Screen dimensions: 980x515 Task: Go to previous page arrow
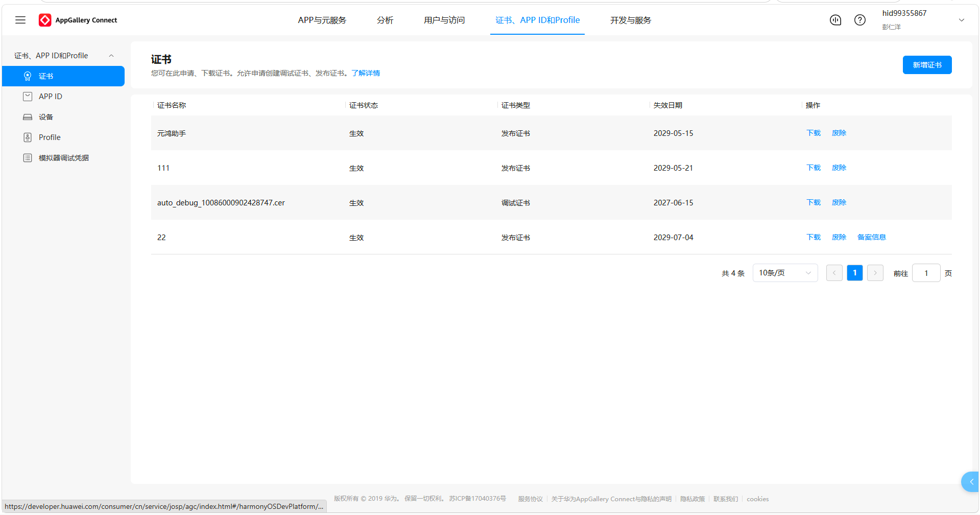point(834,273)
